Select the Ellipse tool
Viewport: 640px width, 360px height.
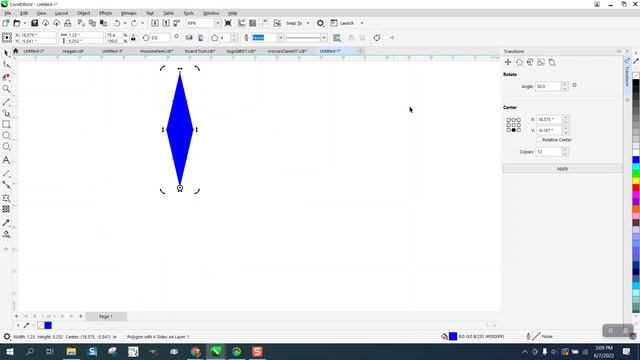(6, 136)
